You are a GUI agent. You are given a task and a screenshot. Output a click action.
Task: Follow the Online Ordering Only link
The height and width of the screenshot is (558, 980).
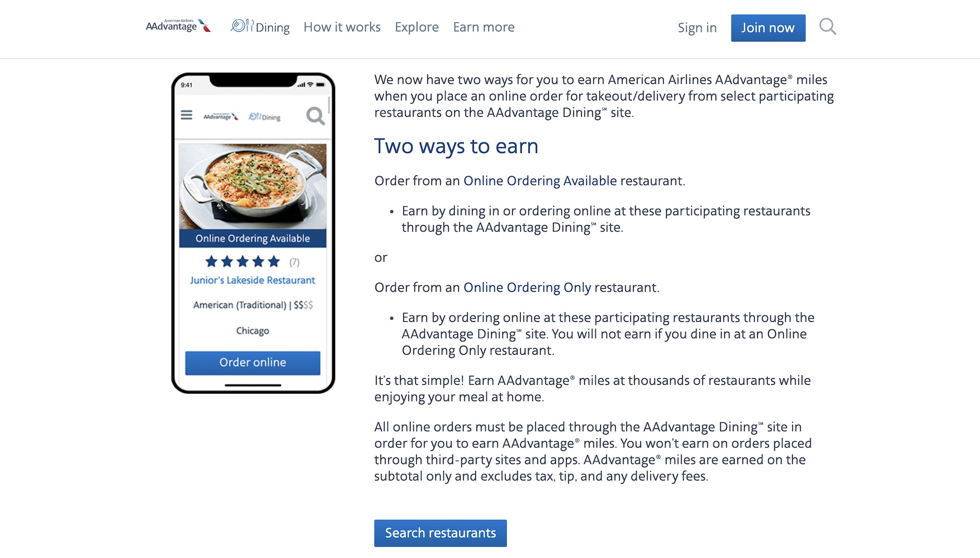(x=527, y=288)
